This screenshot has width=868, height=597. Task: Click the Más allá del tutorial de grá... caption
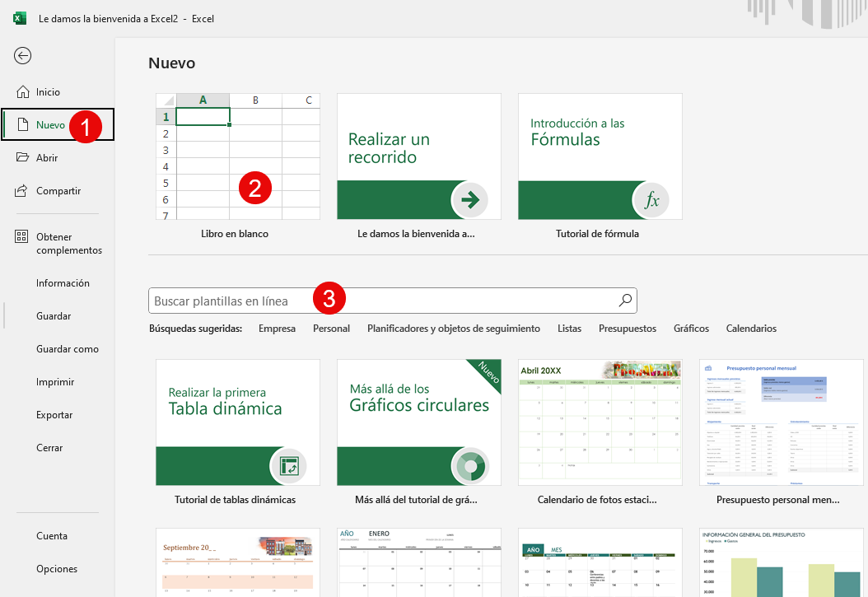click(x=416, y=500)
